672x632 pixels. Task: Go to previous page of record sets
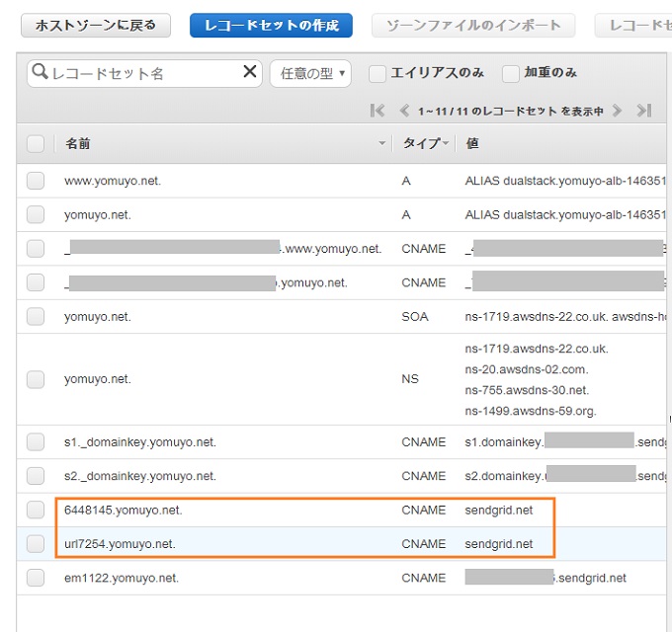tap(404, 111)
